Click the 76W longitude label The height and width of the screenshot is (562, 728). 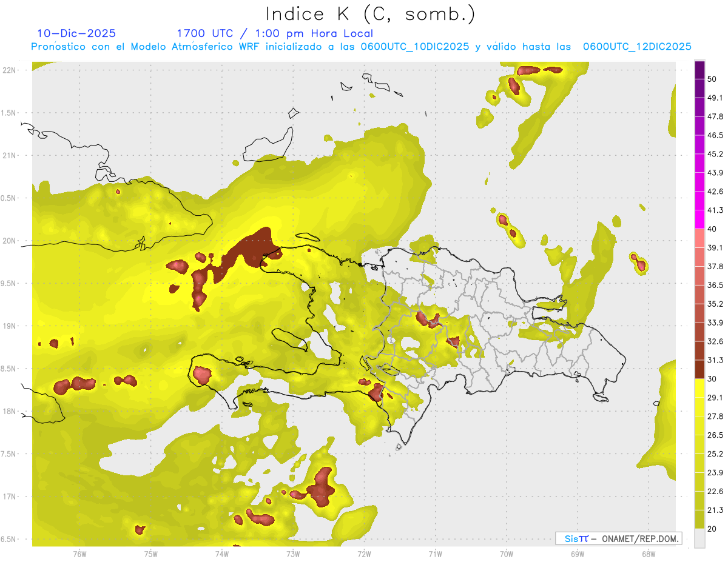click(79, 554)
